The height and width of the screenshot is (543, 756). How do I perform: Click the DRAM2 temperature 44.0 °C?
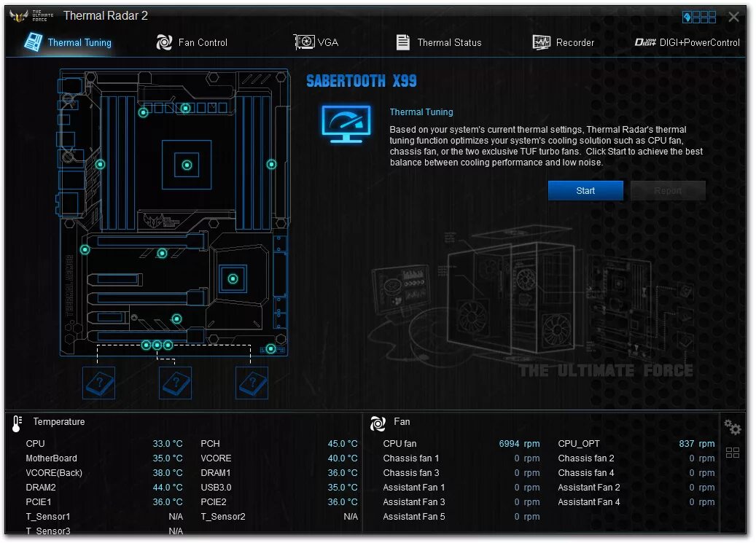pos(168,488)
